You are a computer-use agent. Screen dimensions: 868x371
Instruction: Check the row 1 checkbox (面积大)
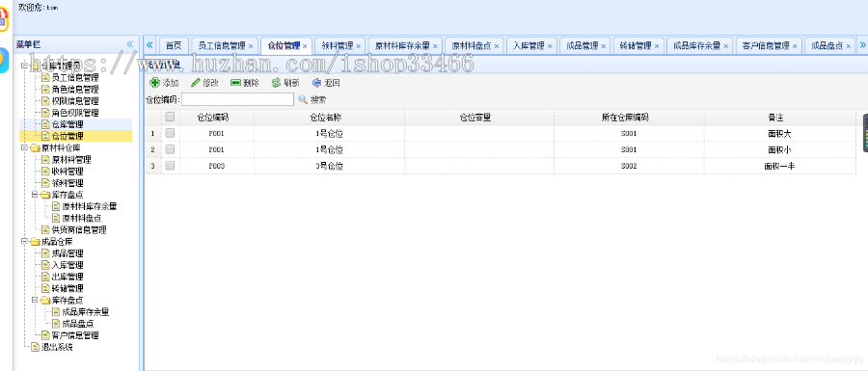point(170,133)
